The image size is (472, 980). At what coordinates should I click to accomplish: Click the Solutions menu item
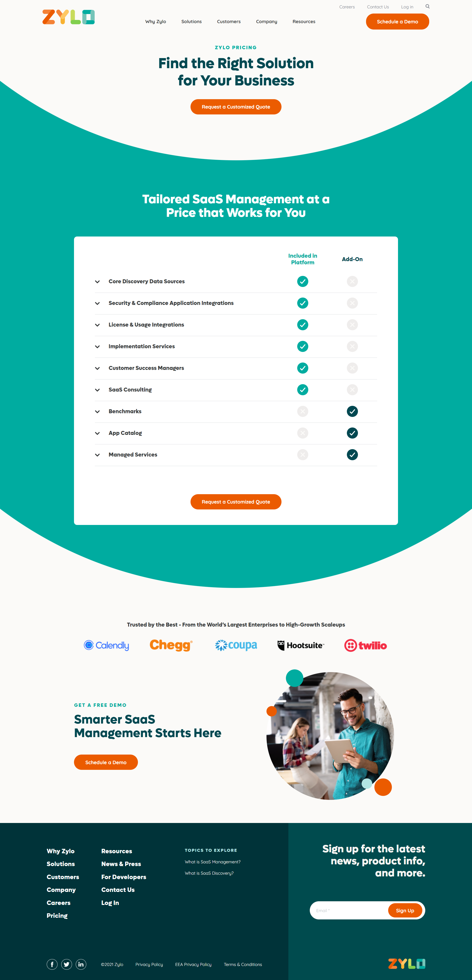click(x=191, y=21)
